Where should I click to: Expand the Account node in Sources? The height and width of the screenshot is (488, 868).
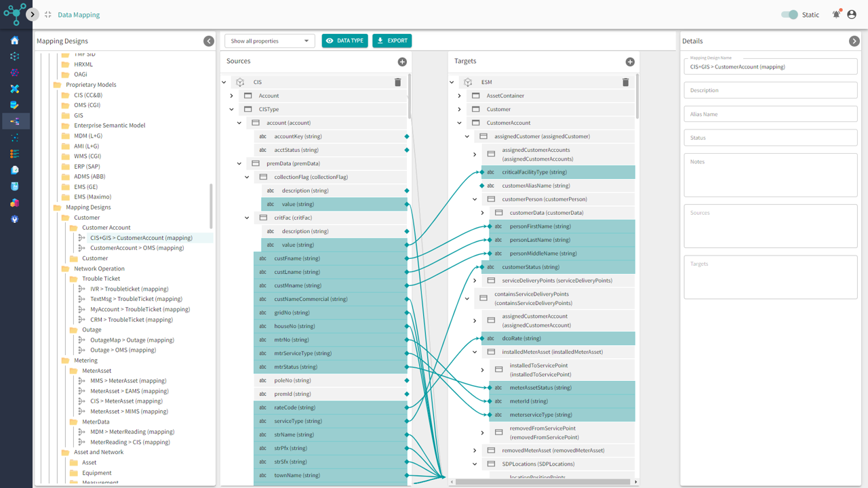point(232,96)
